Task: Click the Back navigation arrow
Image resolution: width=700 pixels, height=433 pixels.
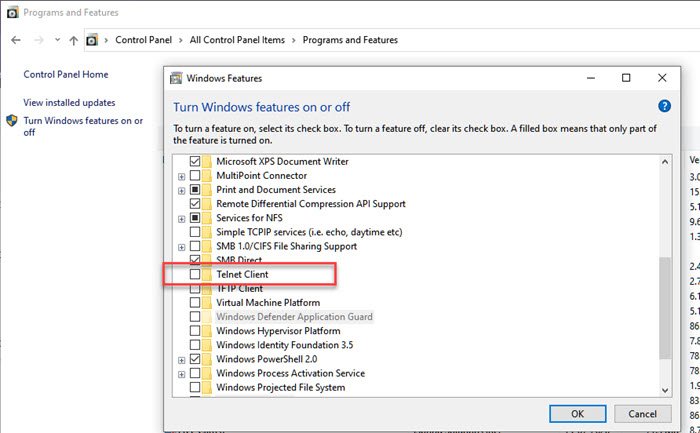Action: 16,40
